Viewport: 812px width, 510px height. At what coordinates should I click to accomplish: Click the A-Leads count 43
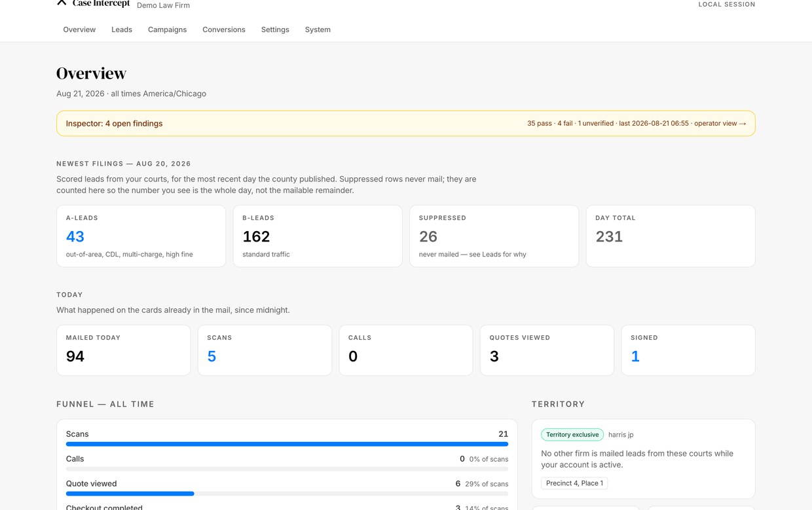pos(75,236)
